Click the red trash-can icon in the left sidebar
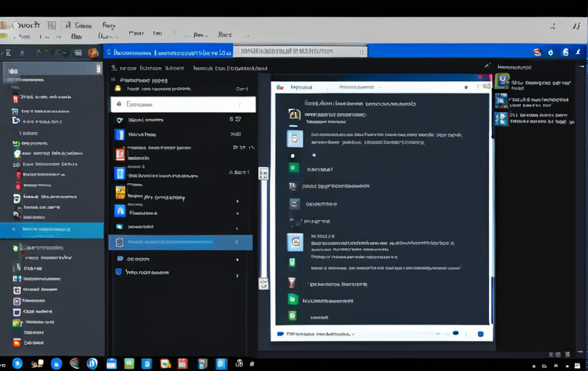 (x=15, y=99)
